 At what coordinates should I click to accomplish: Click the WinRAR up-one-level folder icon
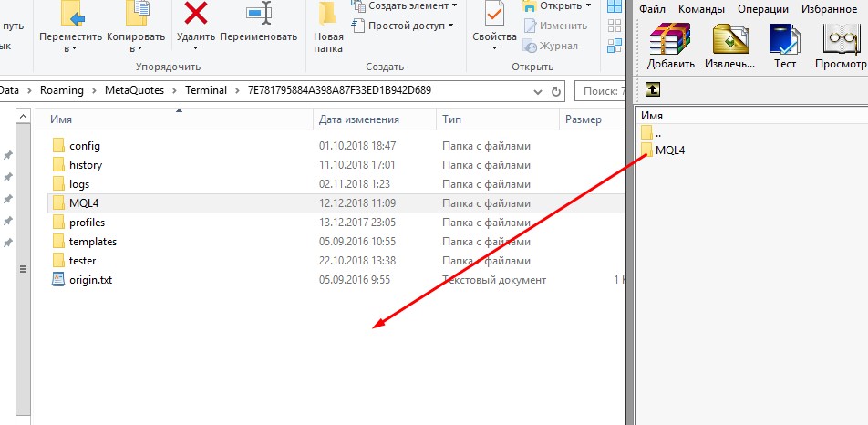coord(652,89)
